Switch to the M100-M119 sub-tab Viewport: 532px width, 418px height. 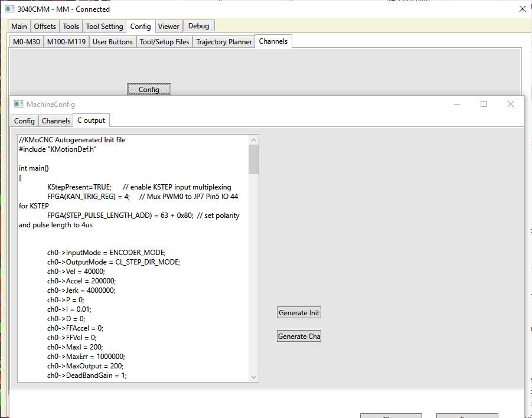tap(66, 42)
